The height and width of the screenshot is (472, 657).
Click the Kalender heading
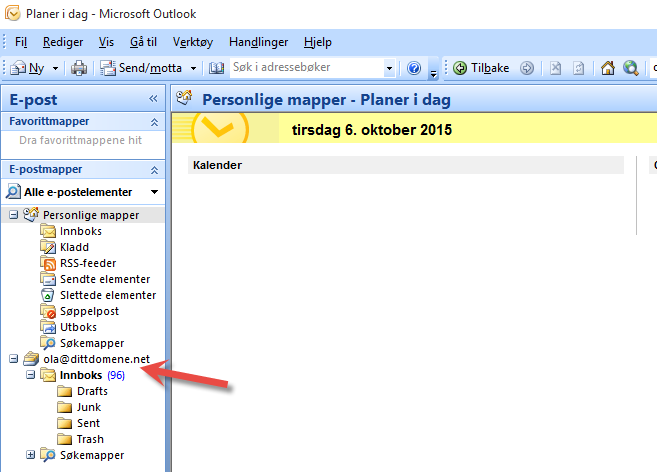coord(217,165)
